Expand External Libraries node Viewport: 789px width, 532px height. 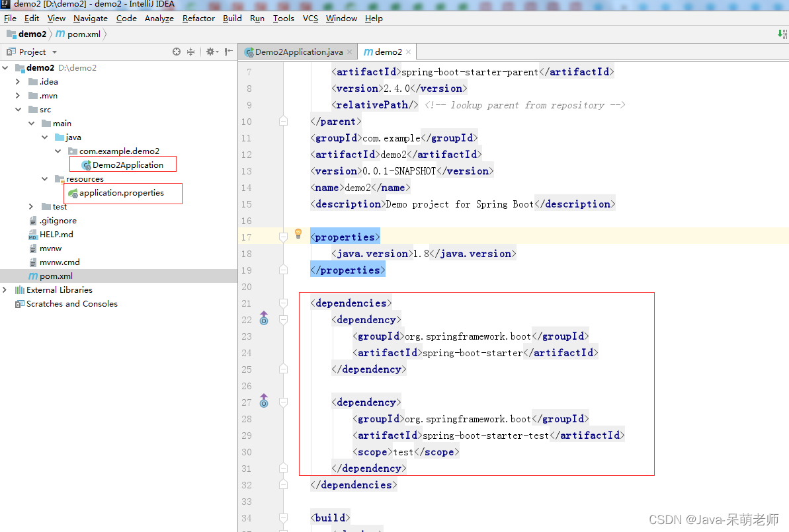pos(5,290)
